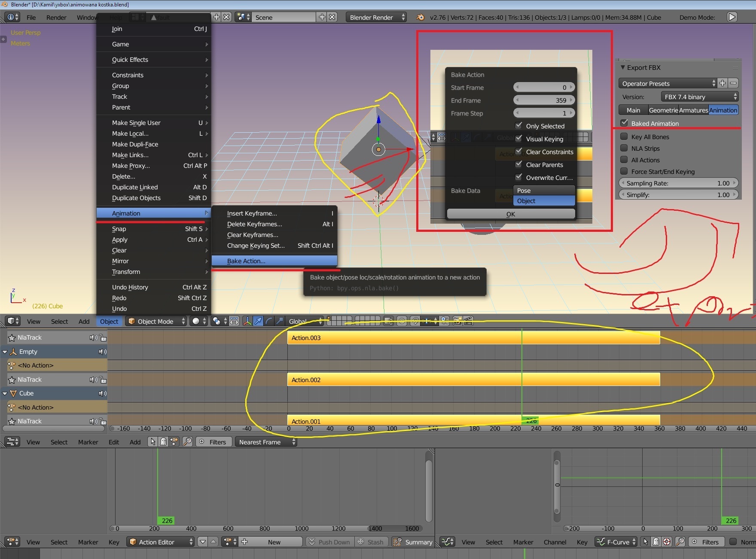The image size is (756, 559).
Task: Open the FBX Version dropdown
Action: click(700, 97)
